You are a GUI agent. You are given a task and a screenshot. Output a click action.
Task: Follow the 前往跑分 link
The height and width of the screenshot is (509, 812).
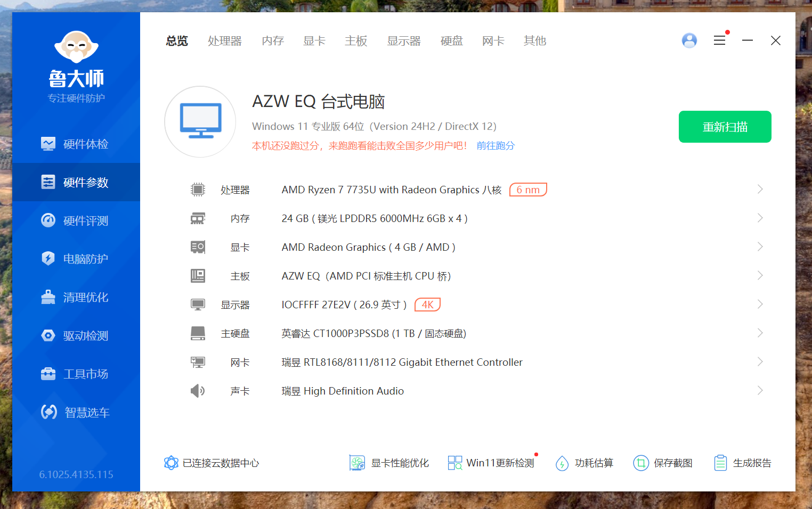click(496, 146)
